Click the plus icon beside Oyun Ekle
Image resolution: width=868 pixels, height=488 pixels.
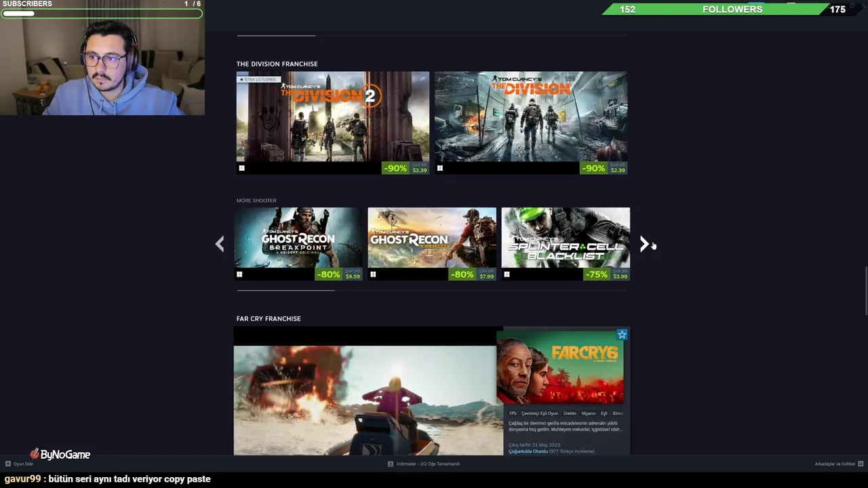point(8,464)
